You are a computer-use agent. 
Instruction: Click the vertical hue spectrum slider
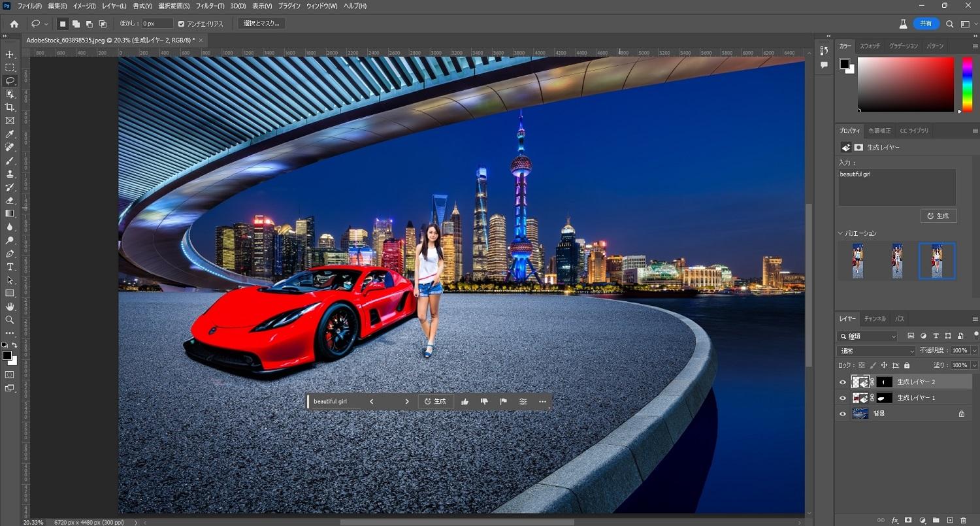(x=967, y=84)
